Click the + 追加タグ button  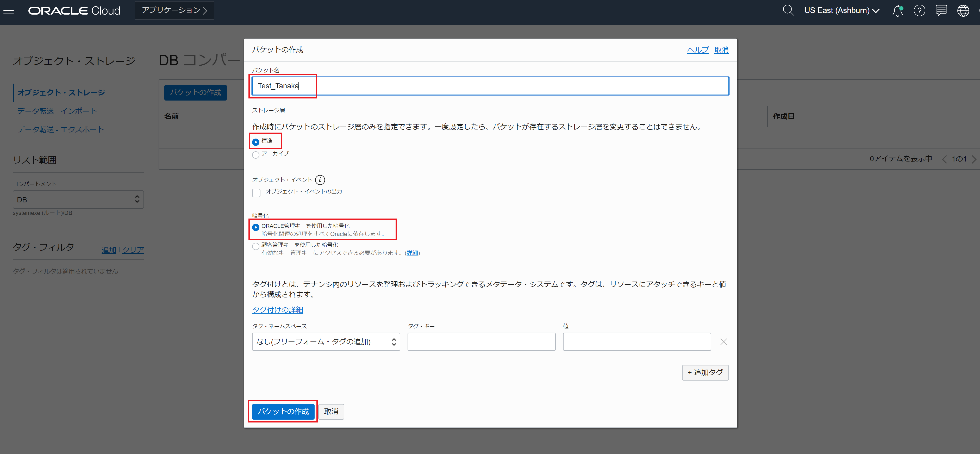pyautogui.click(x=705, y=372)
